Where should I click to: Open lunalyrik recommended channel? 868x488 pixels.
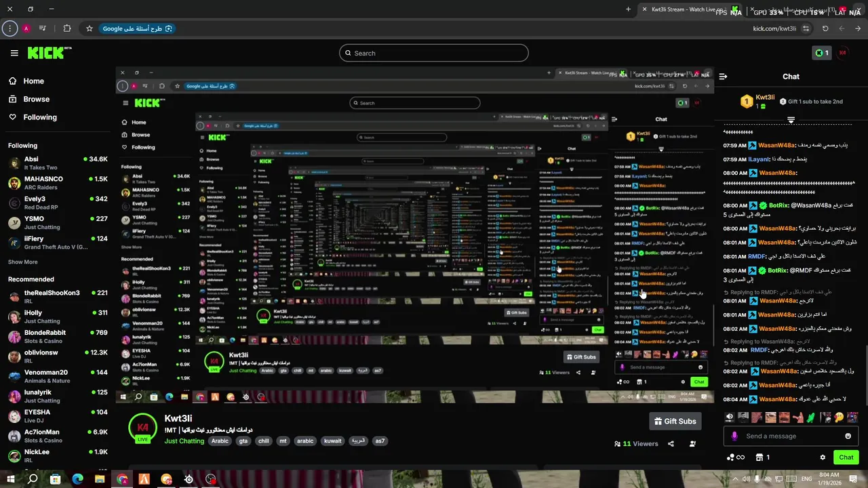coord(58,396)
